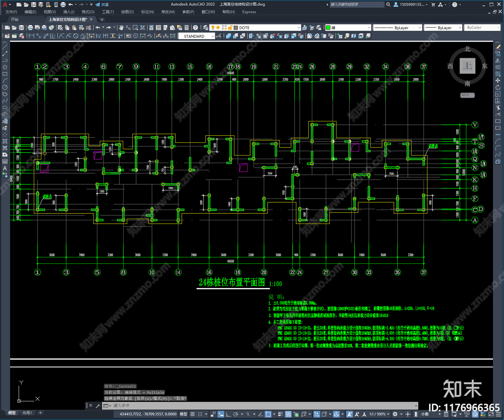Viewport: 504px width, 420px height.
Task: Open the 文件(F) menu
Action: click(x=11, y=12)
